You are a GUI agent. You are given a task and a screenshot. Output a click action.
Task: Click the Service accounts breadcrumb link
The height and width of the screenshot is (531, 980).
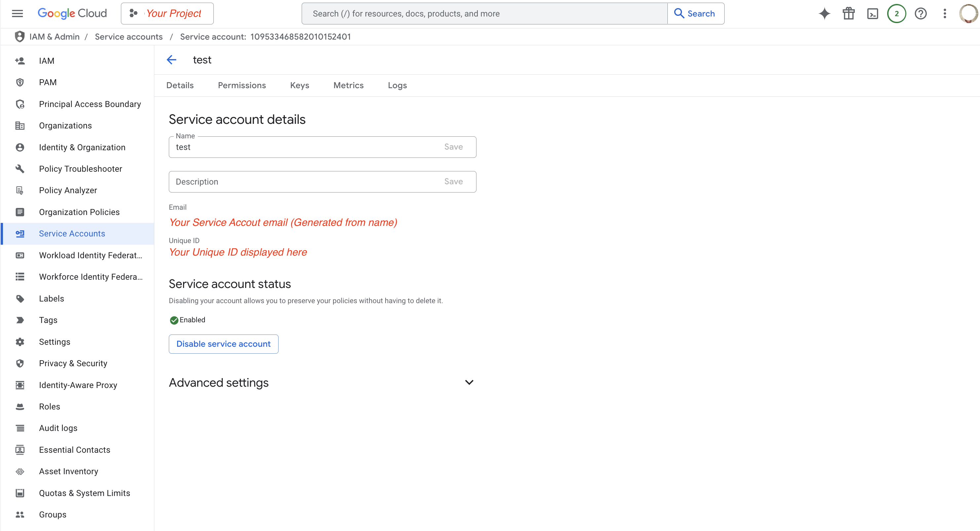click(129, 36)
